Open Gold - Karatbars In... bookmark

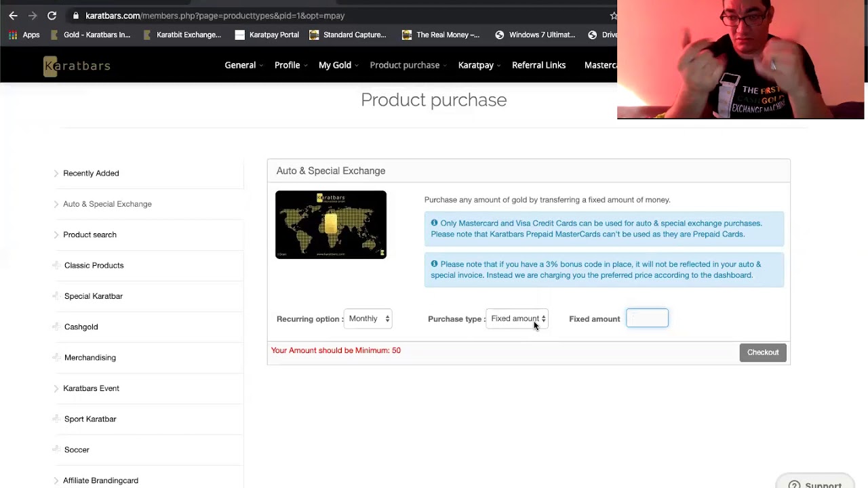coord(90,35)
